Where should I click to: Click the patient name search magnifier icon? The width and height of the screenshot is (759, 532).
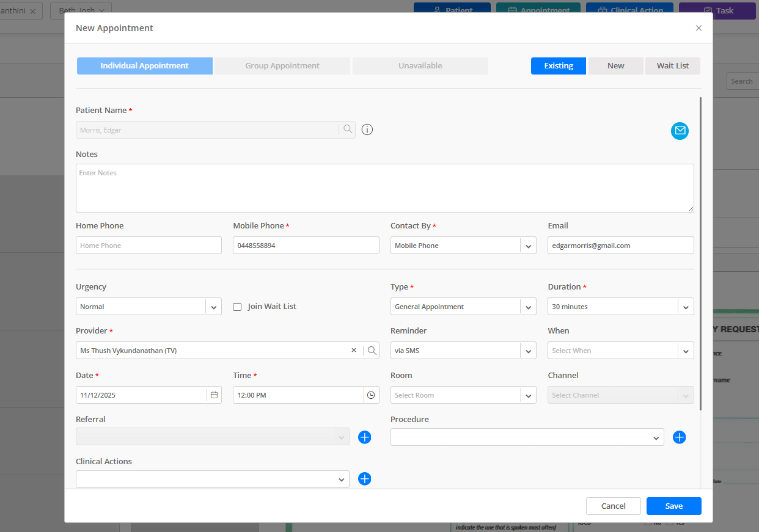[x=348, y=129]
